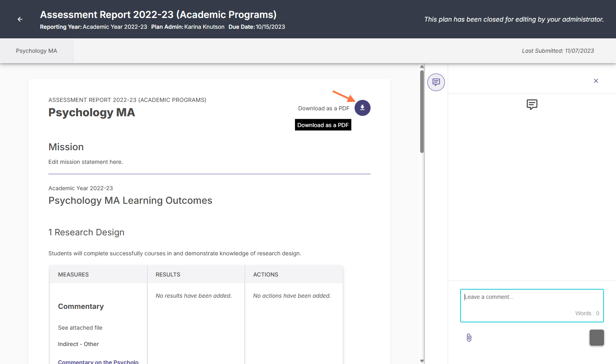Click the plan closed for editing notice
The width and height of the screenshot is (616, 364).
point(514,19)
